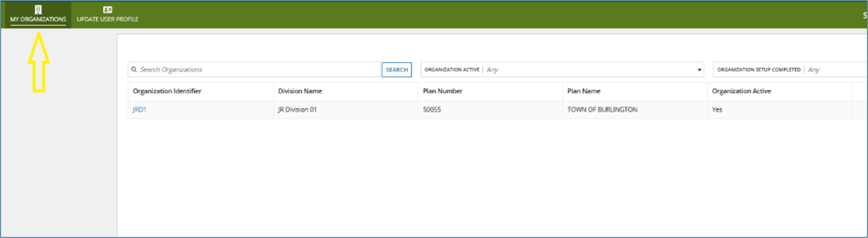Image resolution: width=868 pixels, height=238 pixels.
Task: Open the Update User Profile tab label
Action: pyautogui.click(x=107, y=19)
